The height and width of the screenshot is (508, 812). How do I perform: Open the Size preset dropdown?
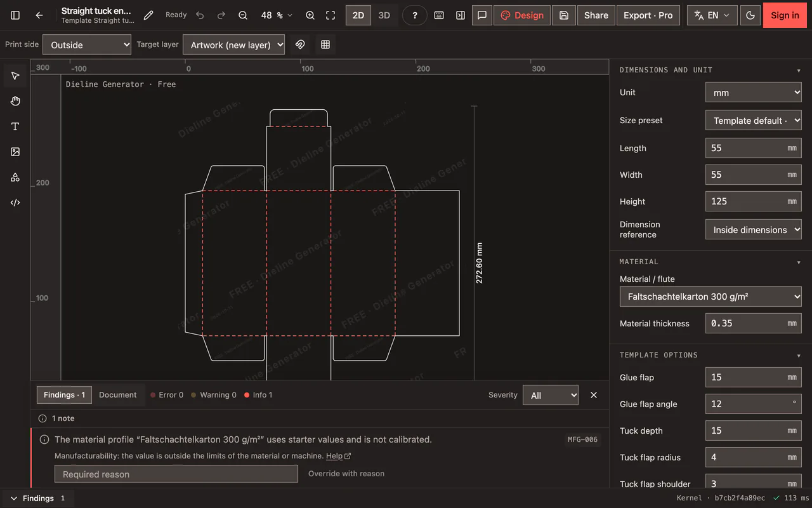click(754, 120)
